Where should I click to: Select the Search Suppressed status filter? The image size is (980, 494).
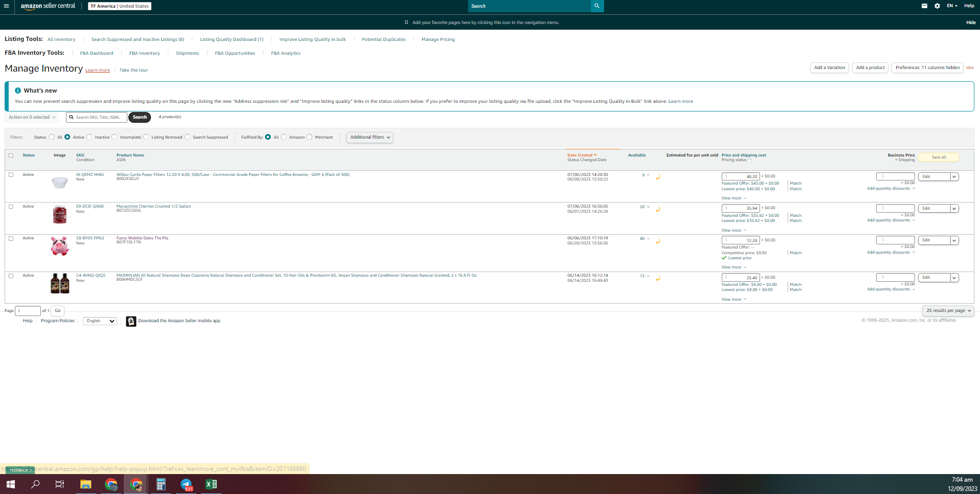coord(188,137)
